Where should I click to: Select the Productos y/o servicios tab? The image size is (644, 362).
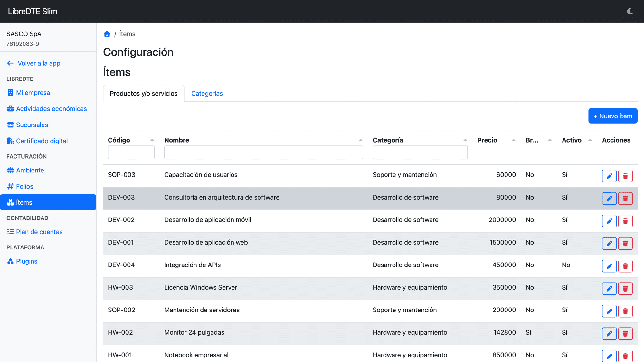144,93
